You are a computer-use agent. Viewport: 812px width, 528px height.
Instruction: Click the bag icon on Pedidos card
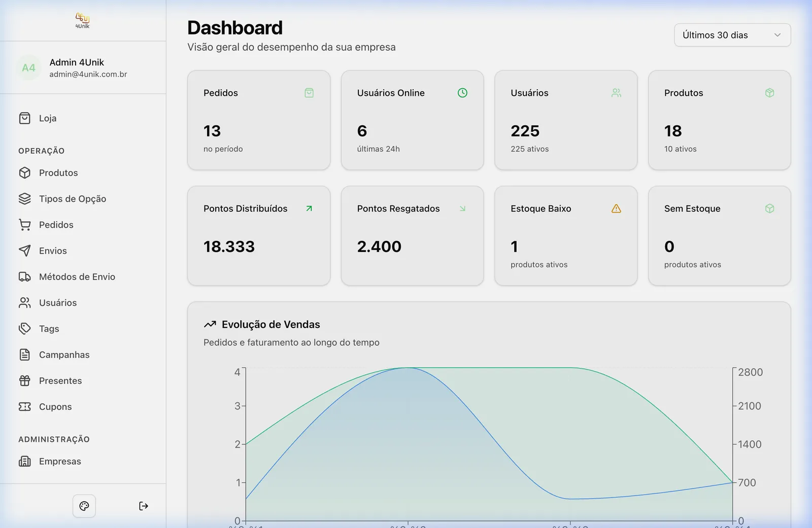pos(309,93)
